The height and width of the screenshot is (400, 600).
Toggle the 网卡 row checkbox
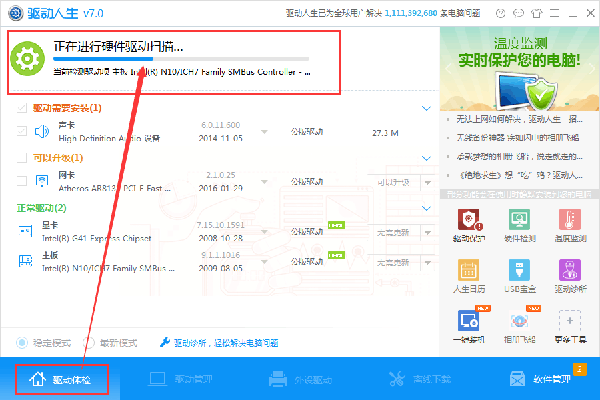(x=22, y=181)
